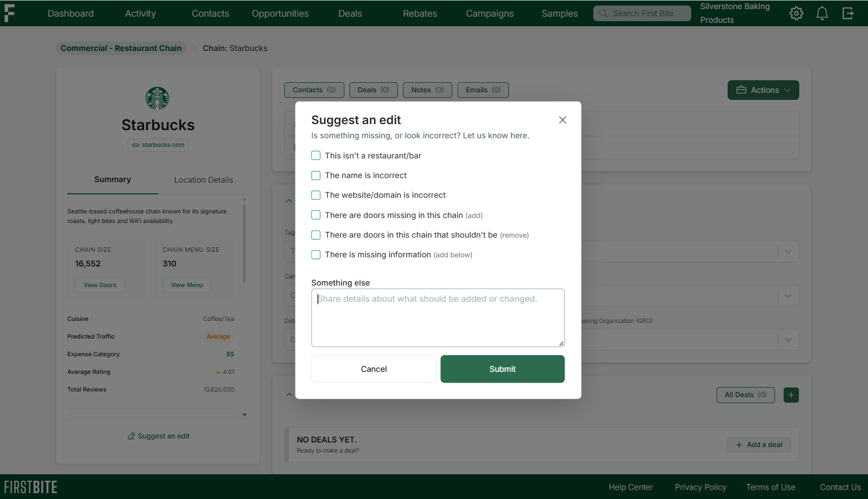The image size is (868, 499).
Task: Click the Average predicted traffic badge
Action: click(x=218, y=337)
